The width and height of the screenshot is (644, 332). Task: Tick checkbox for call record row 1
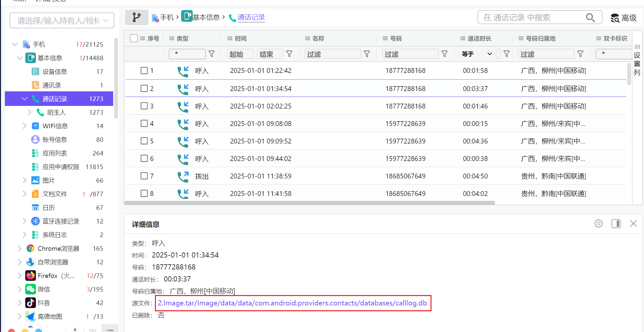point(144,71)
